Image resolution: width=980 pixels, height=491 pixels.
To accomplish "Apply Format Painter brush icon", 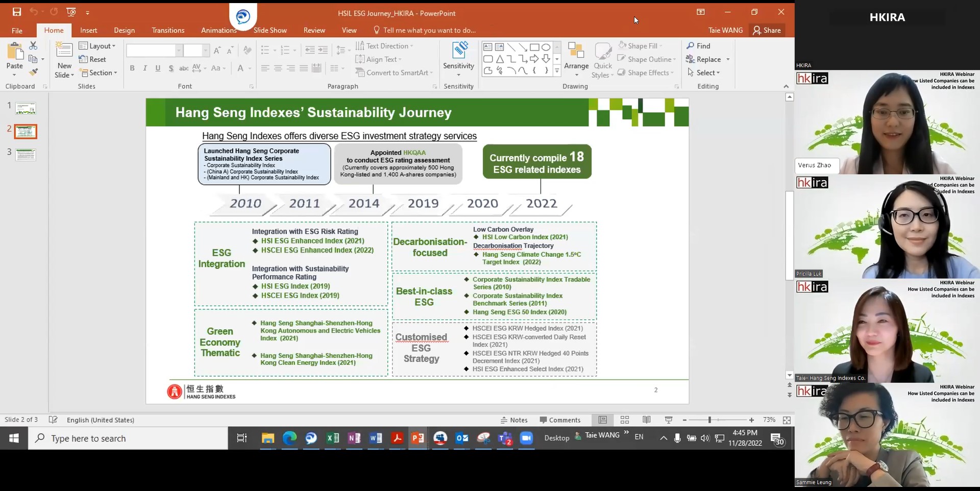I will pyautogui.click(x=34, y=72).
